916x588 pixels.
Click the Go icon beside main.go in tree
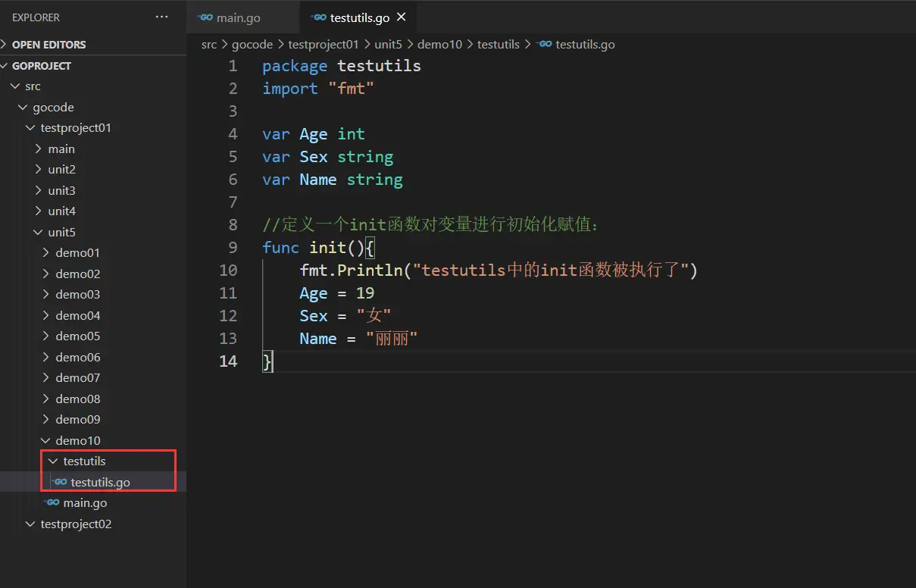pyautogui.click(x=52, y=502)
